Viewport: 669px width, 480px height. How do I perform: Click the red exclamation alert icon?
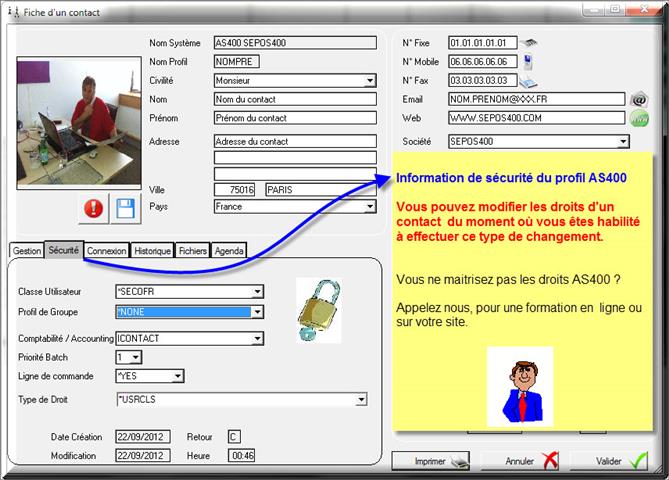pyautogui.click(x=93, y=208)
